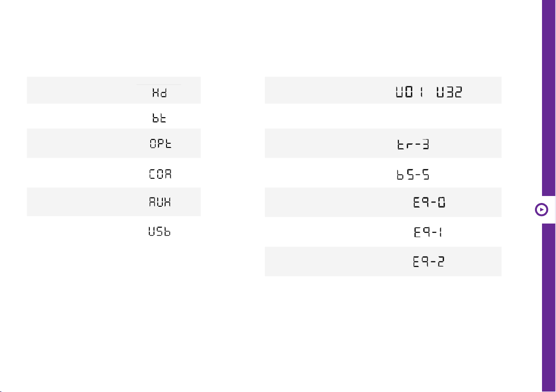Click the USb display code
The height and width of the screenshot is (392, 556).
click(160, 231)
